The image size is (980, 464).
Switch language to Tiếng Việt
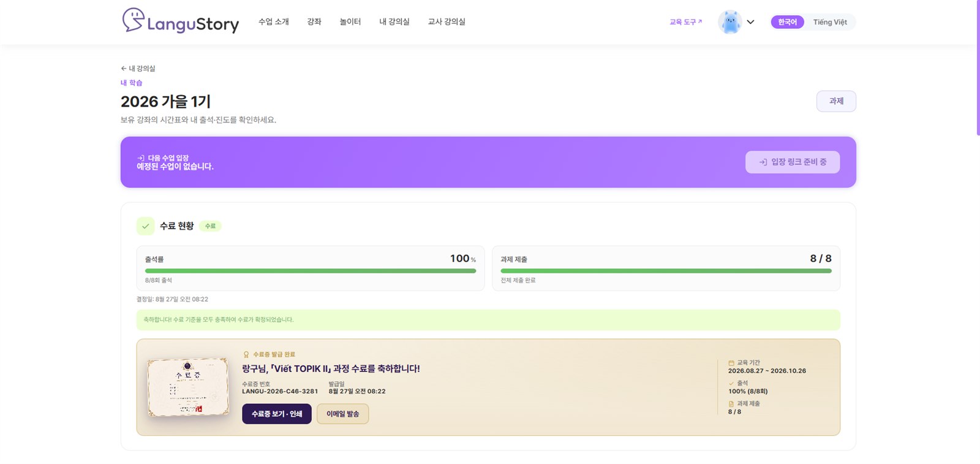(x=830, y=22)
